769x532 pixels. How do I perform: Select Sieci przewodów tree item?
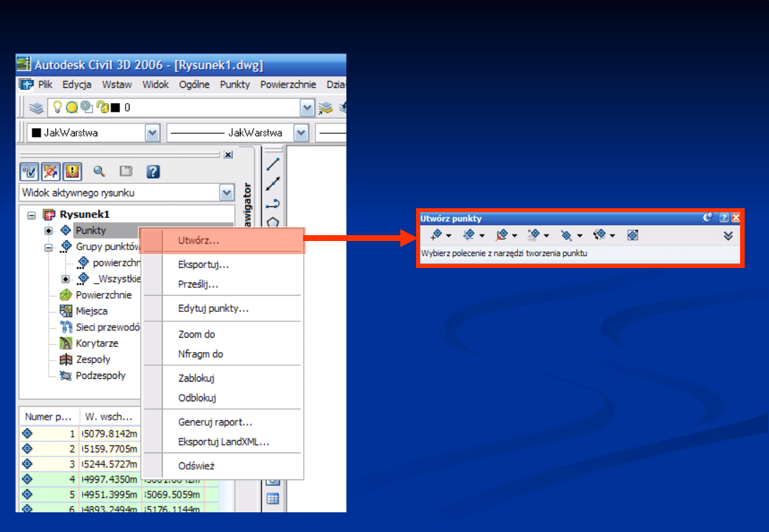click(107, 327)
